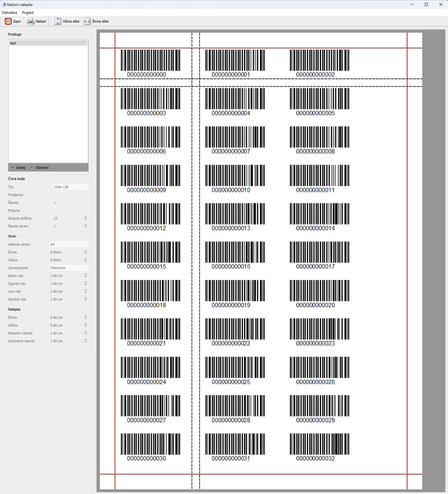Click the app icon in title bar

[x=4, y=4]
